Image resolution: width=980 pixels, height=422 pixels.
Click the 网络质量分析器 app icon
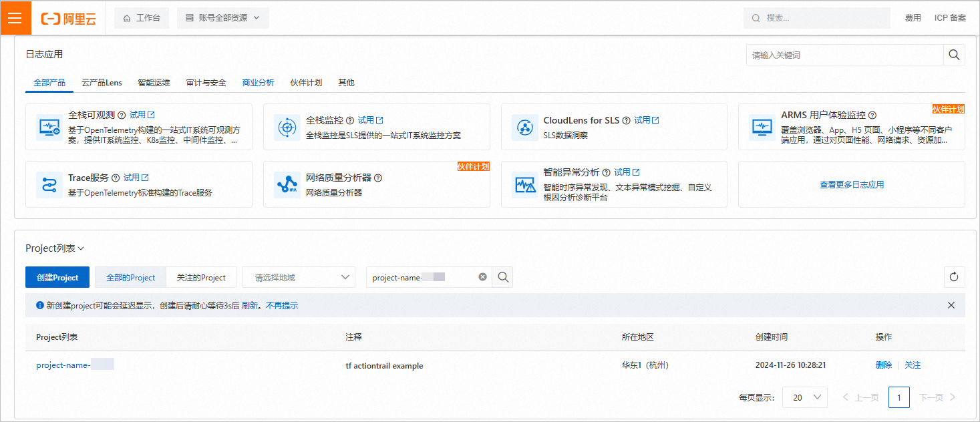tap(287, 185)
